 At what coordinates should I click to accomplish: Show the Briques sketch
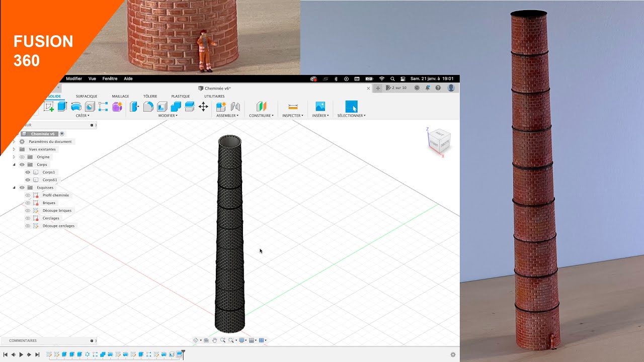pos(28,203)
